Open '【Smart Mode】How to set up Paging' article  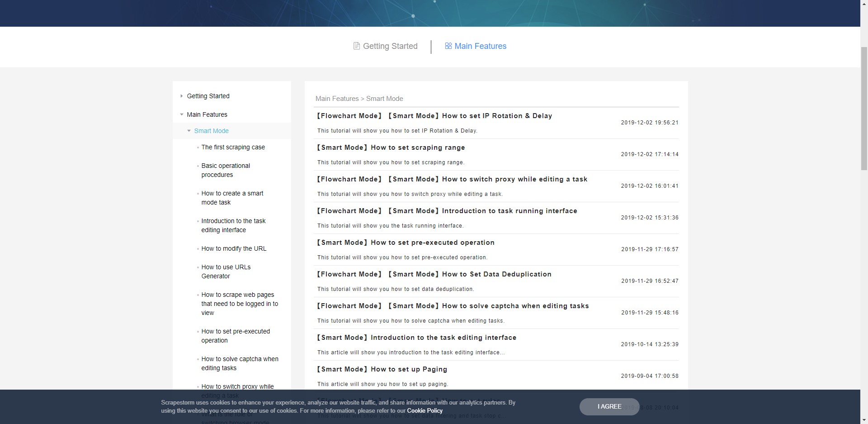point(382,369)
